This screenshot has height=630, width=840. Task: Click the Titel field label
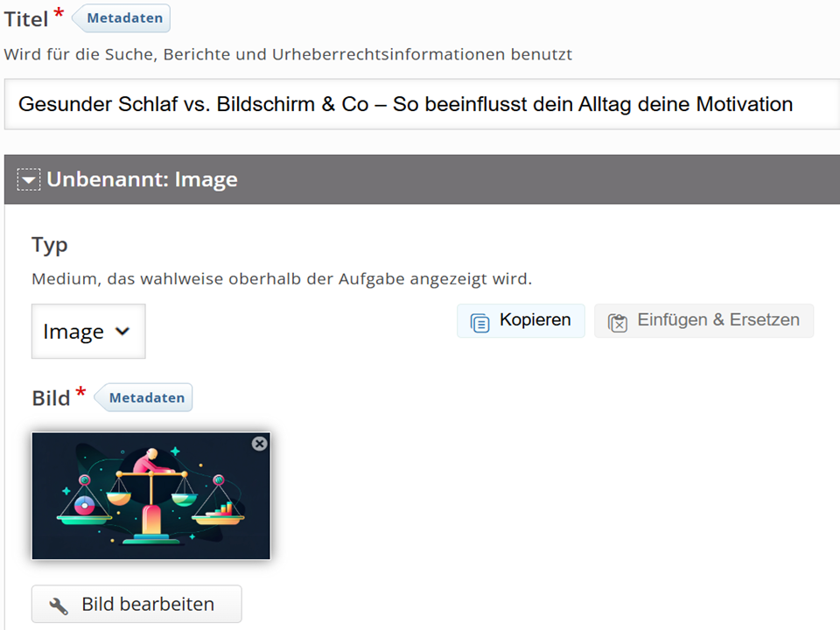coord(26,19)
